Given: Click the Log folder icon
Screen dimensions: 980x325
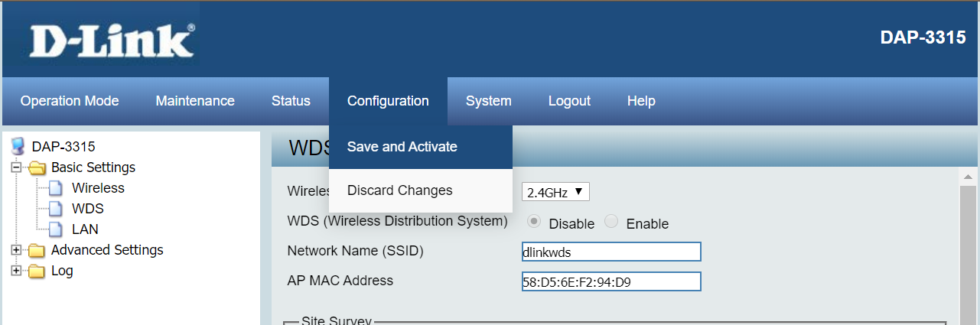Looking at the screenshot, I should [37, 271].
